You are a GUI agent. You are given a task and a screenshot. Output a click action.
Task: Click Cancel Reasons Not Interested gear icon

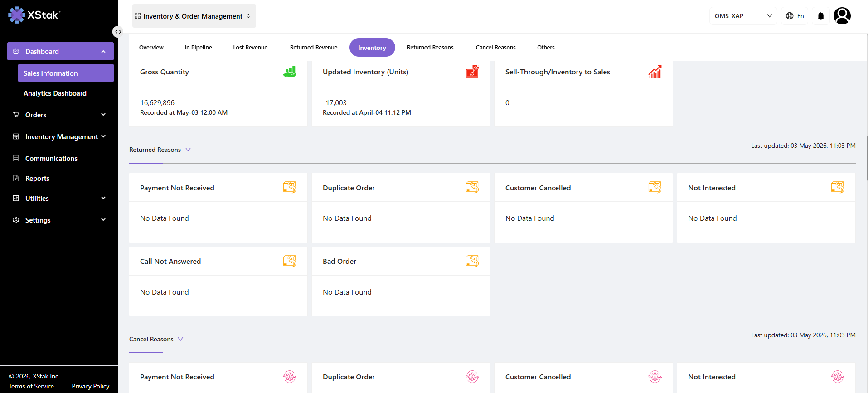click(837, 377)
